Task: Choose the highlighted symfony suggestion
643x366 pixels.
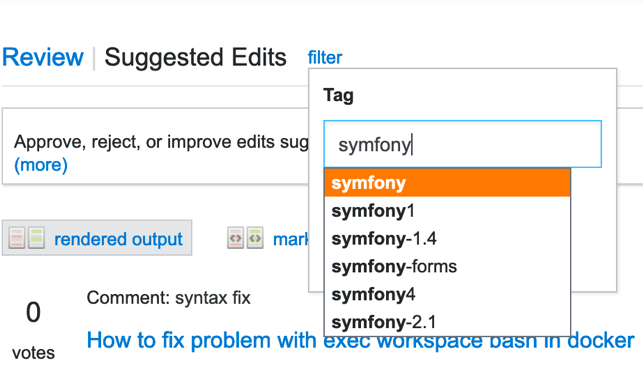Action: [x=447, y=183]
